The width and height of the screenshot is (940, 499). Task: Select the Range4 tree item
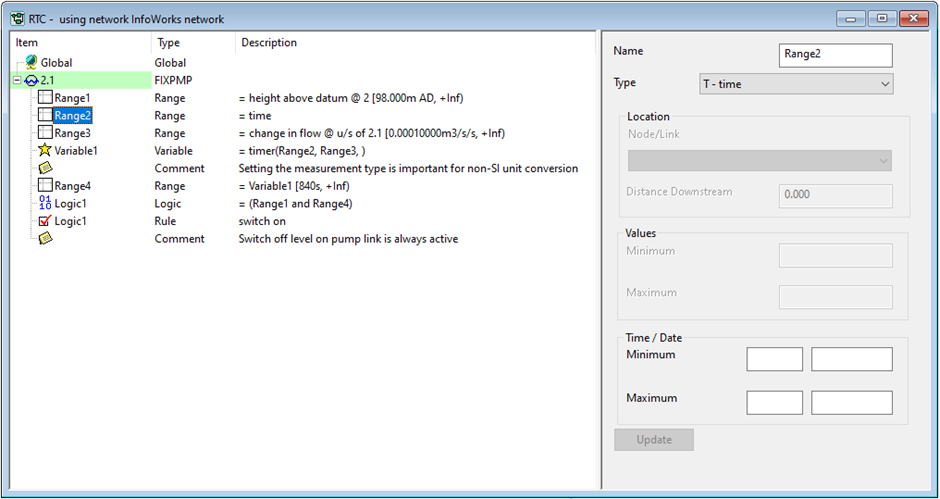[x=73, y=186]
